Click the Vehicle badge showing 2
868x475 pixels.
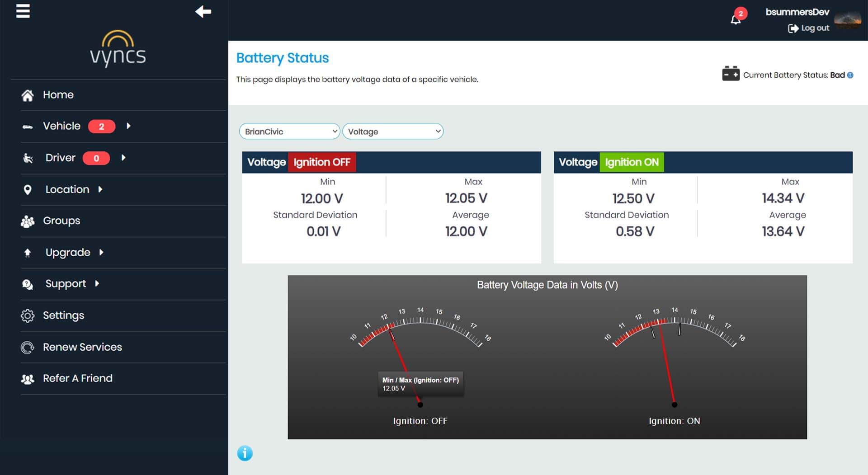pos(101,127)
